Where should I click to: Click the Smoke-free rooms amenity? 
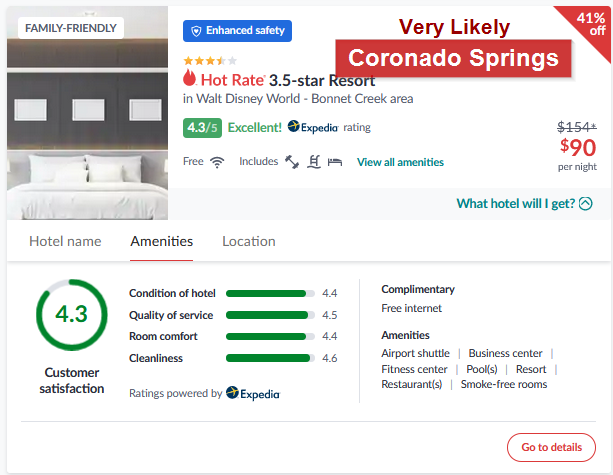tap(504, 385)
